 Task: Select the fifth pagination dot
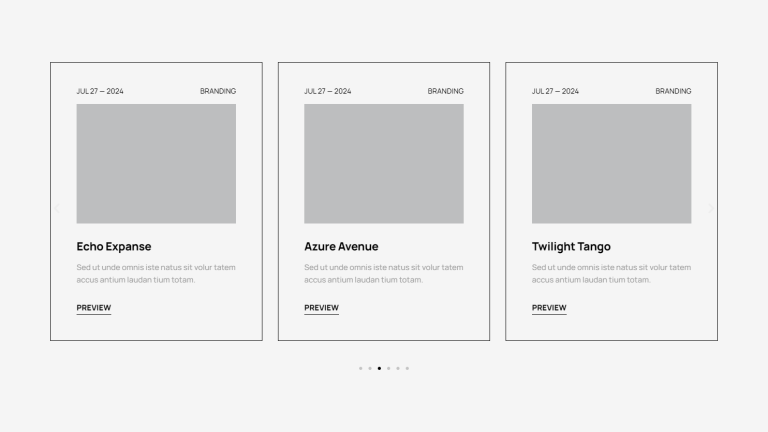[x=398, y=368]
